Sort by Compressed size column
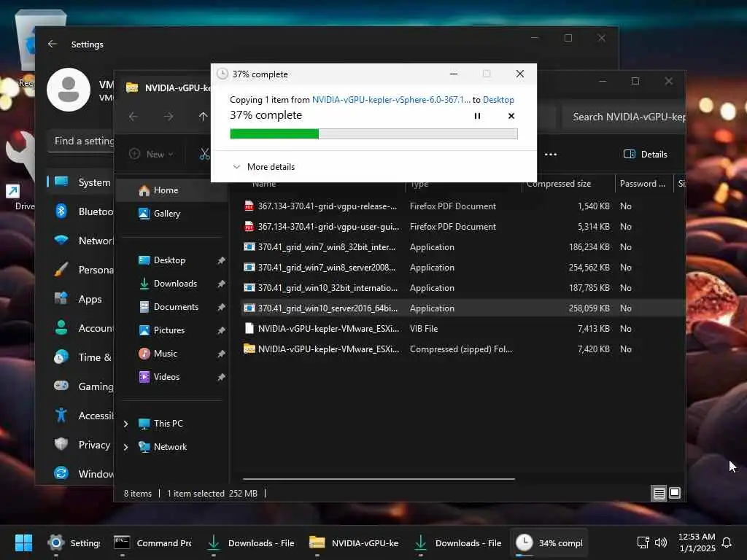Screen dimensions: 747x560 pyautogui.click(x=568, y=184)
